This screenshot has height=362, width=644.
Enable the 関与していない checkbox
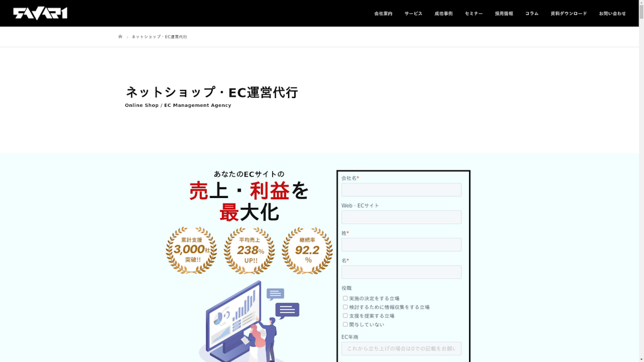click(345, 324)
